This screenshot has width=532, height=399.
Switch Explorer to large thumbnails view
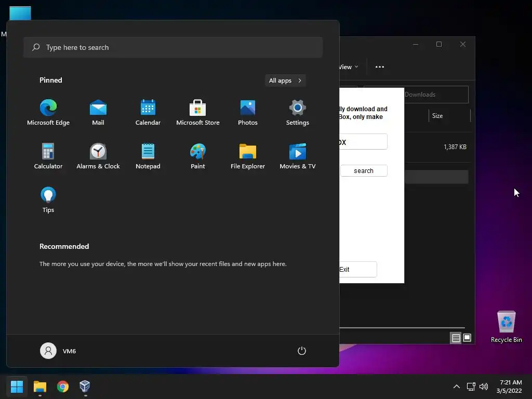pos(467,338)
